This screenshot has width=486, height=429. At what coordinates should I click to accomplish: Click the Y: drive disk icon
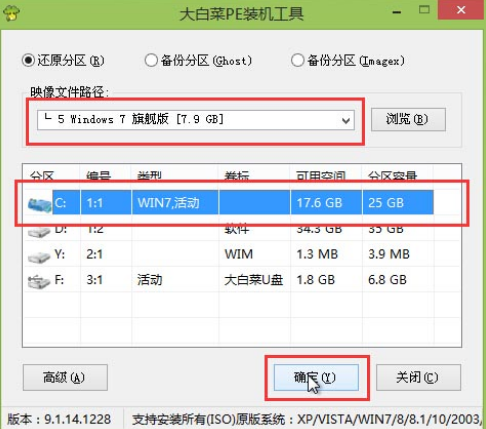click(39, 256)
